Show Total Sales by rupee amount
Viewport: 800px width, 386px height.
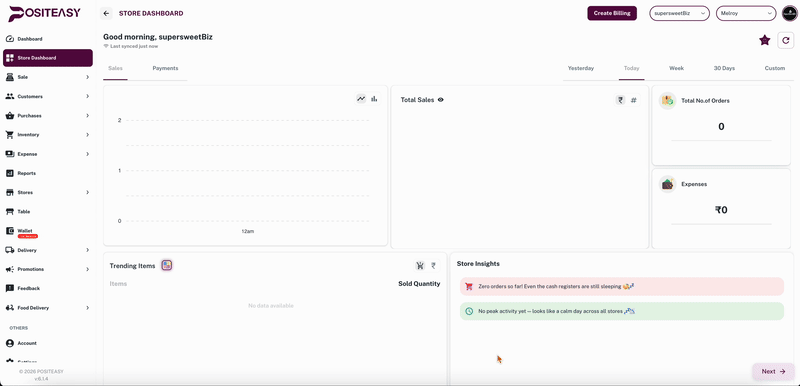pyautogui.click(x=620, y=100)
